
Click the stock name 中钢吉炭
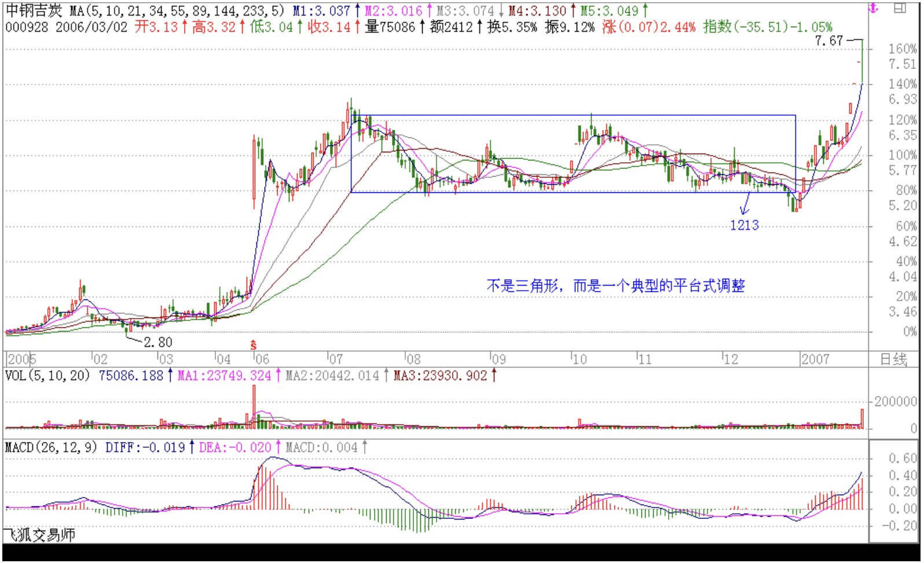[34, 11]
